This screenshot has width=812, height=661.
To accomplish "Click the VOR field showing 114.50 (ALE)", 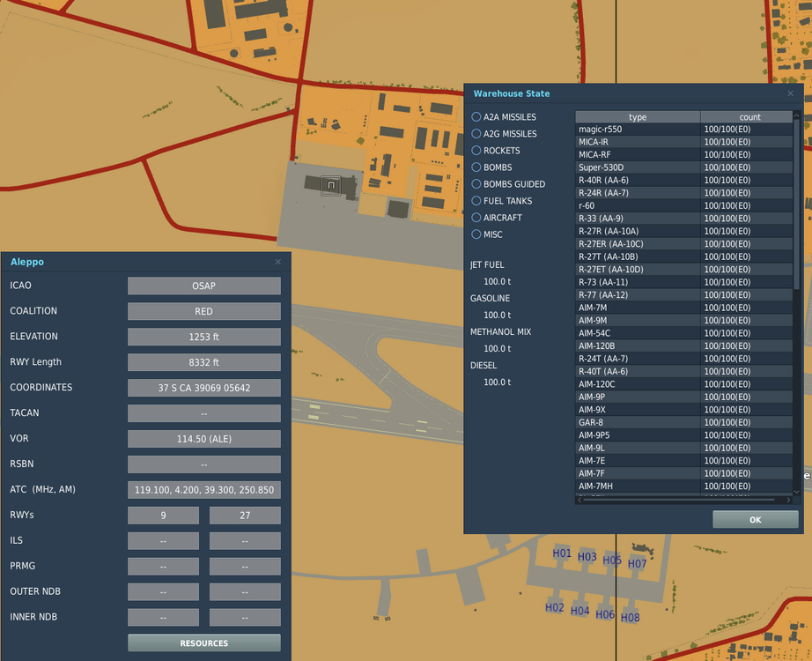I will pos(203,438).
